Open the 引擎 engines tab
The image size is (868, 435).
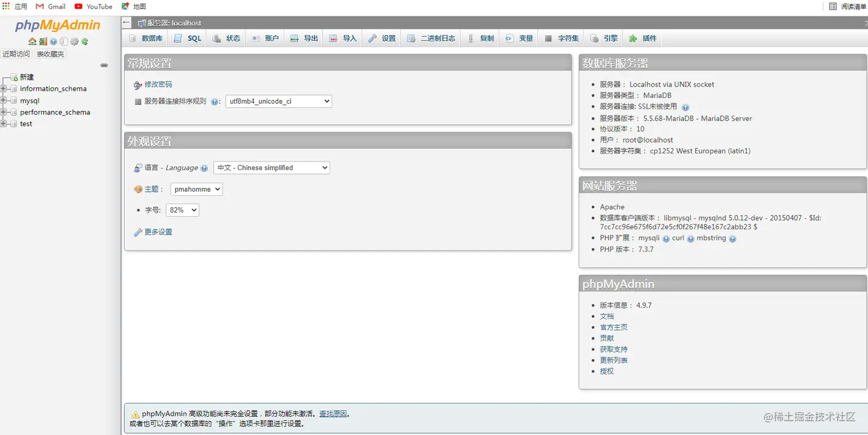tap(604, 39)
